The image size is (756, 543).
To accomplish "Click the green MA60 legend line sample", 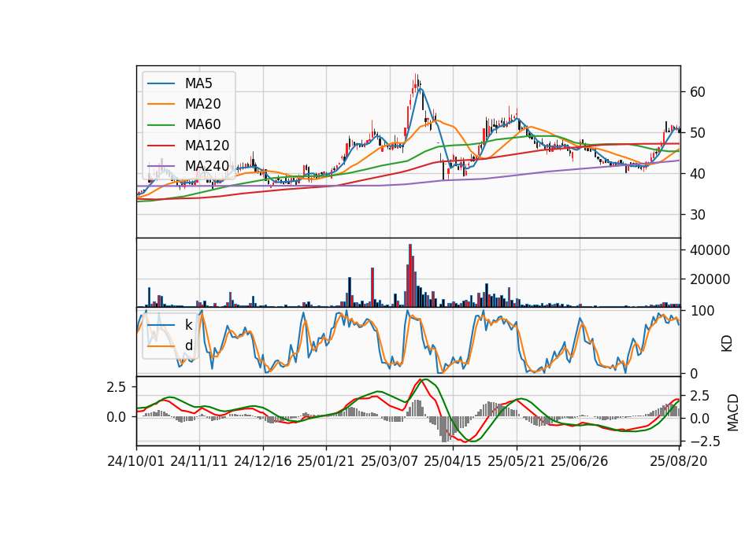I will point(161,125).
